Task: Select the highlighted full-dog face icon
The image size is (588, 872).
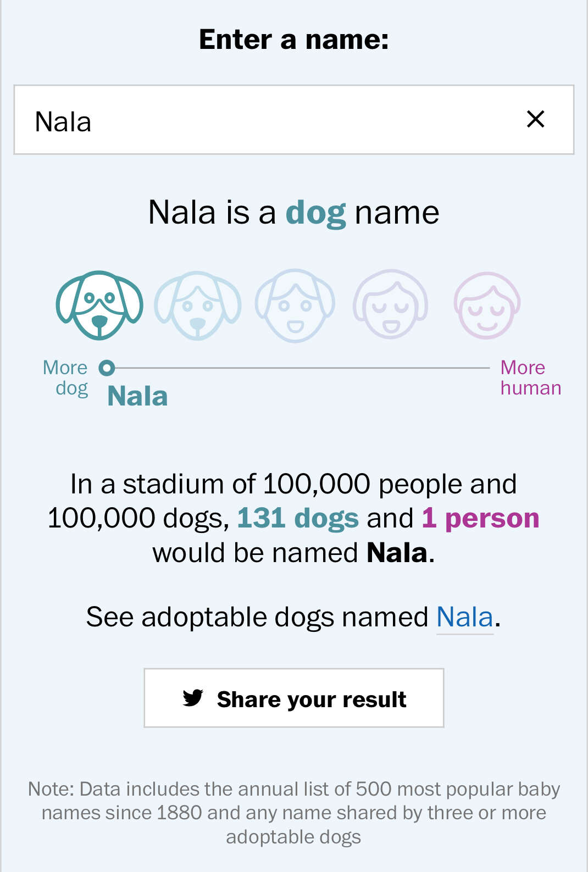Action: point(99,305)
